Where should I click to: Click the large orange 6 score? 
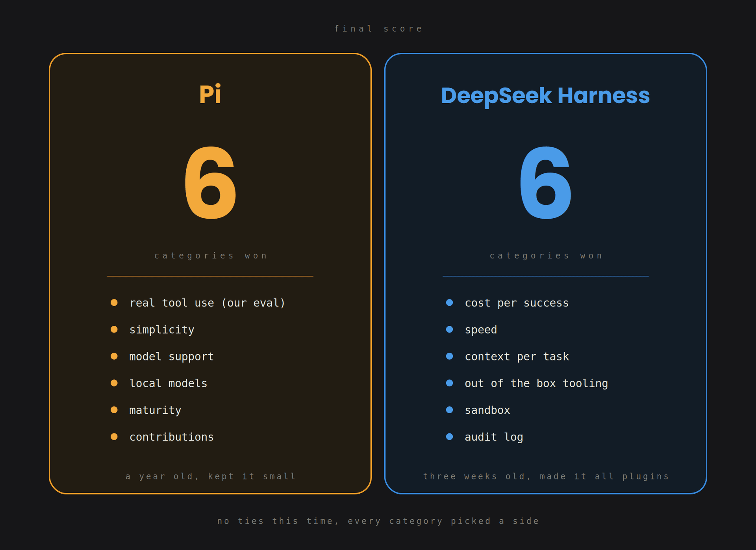click(x=211, y=183)
